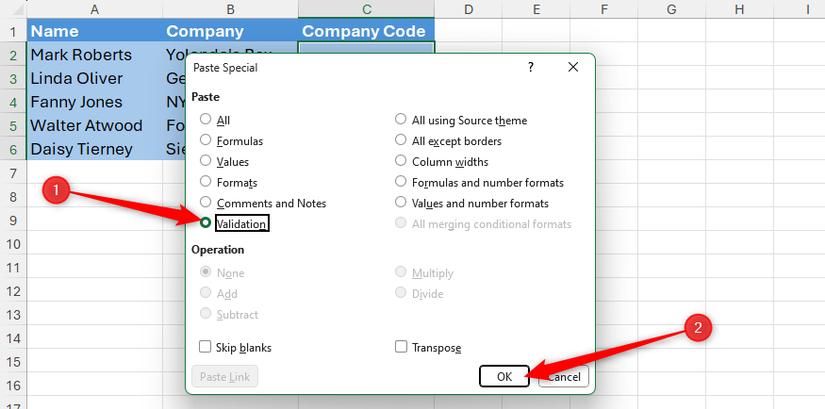Select the All paste option

[x=206, y=119]
